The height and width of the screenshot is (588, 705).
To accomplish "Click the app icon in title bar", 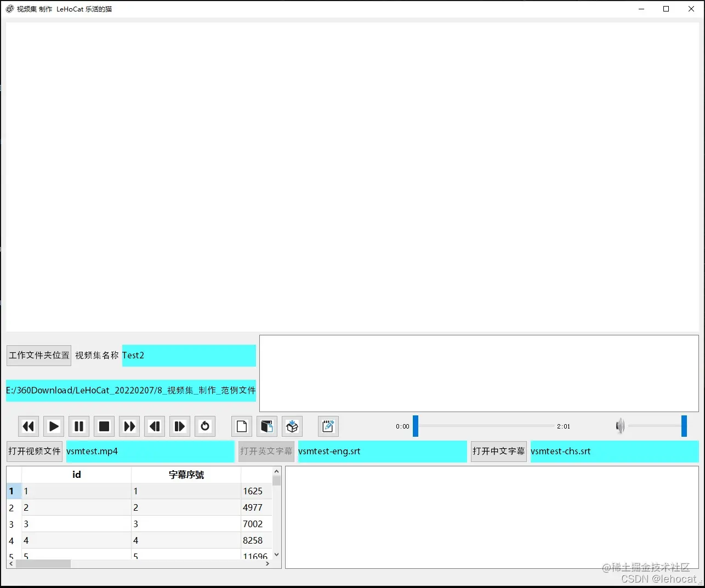I will (10, 9).
